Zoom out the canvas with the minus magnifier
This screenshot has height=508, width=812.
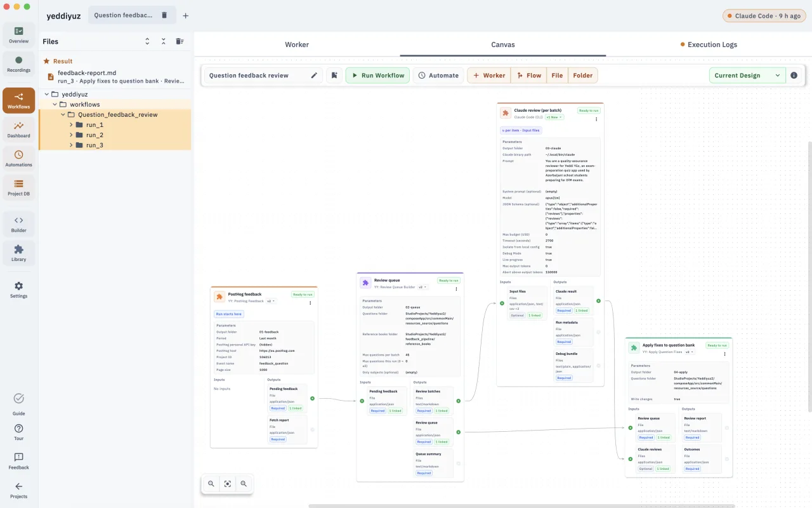pos(211,484)
